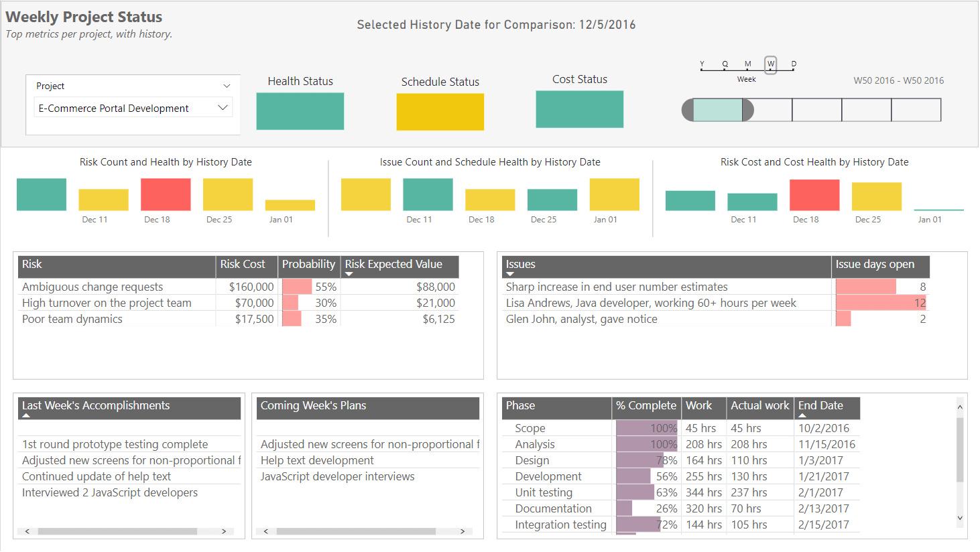This screenshot has height=552, width=980.
Task: Select the Day (D) granularity marker
Action: coord(794,64)
